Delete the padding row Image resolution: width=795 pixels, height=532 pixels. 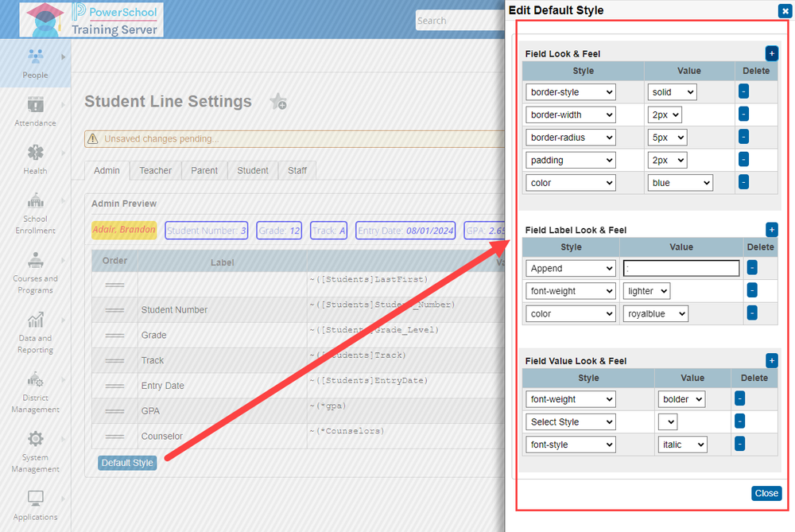[x=744, y=159]
